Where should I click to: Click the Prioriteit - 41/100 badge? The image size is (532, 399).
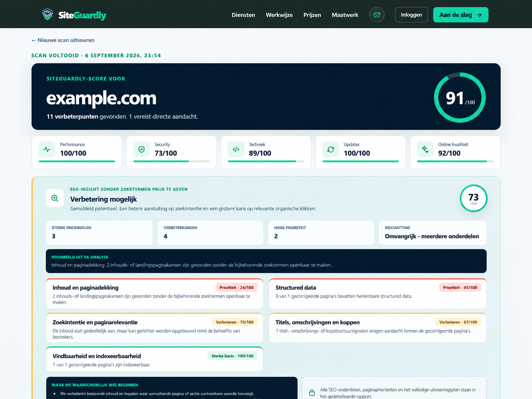pos(460,288)
